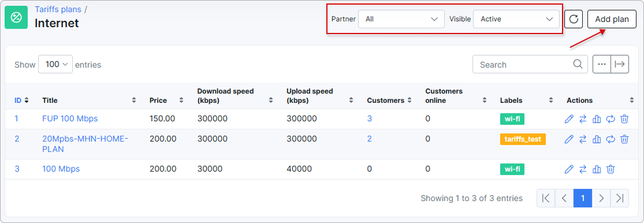
Task: Open the 20Mpbs-MHN-HOME-PLAN title link
Action: coord(85,144)
